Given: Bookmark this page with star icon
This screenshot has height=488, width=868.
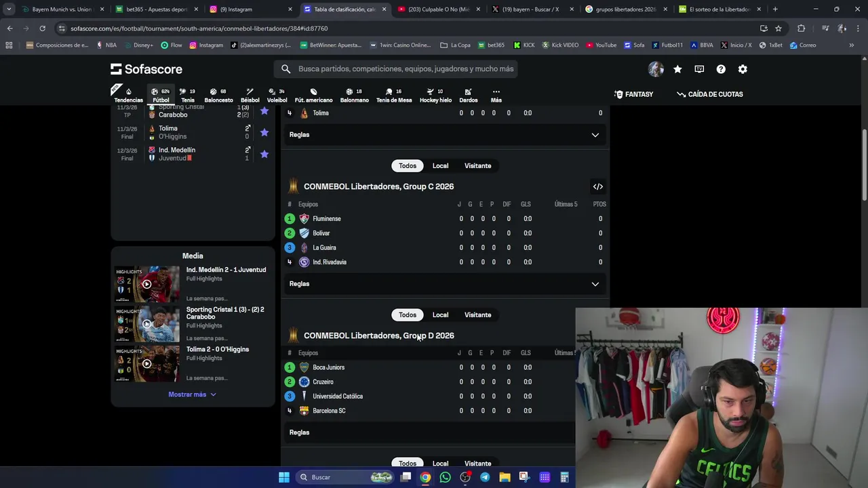Looking at the screenshot, I should (x=778, y=28).
